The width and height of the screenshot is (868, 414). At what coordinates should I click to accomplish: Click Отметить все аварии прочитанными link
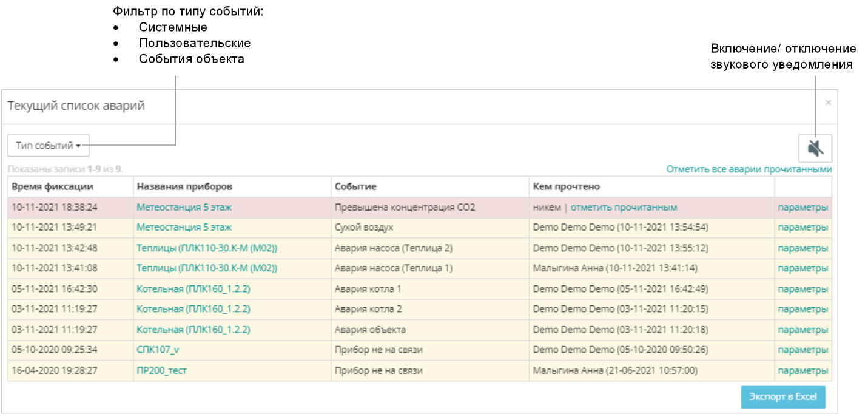pyautogui.click(x=749, y=169)
